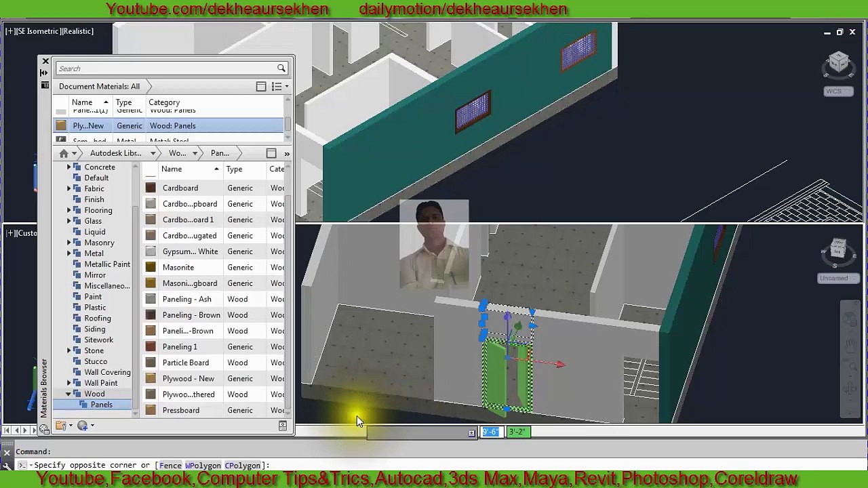Select the Siding category icon
Image resolution: width=868 pixels, height=488 pixels.
click(x=77, y=329)
